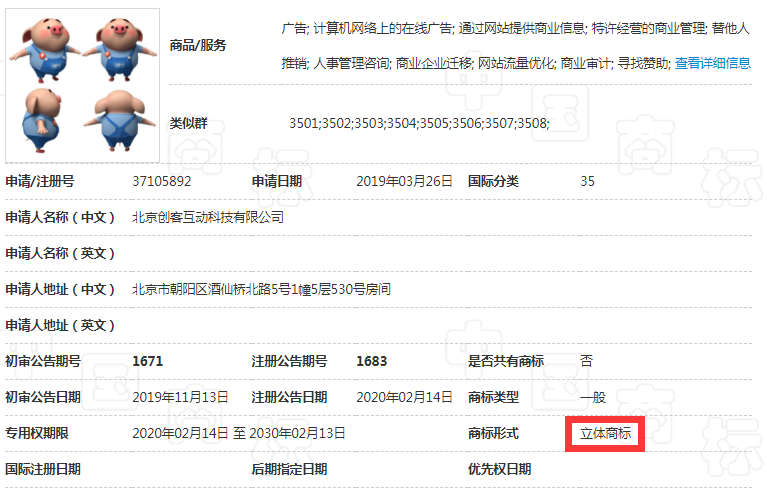
Task: Click the 注册公告日期 label
Action: [x=289, y=397]
